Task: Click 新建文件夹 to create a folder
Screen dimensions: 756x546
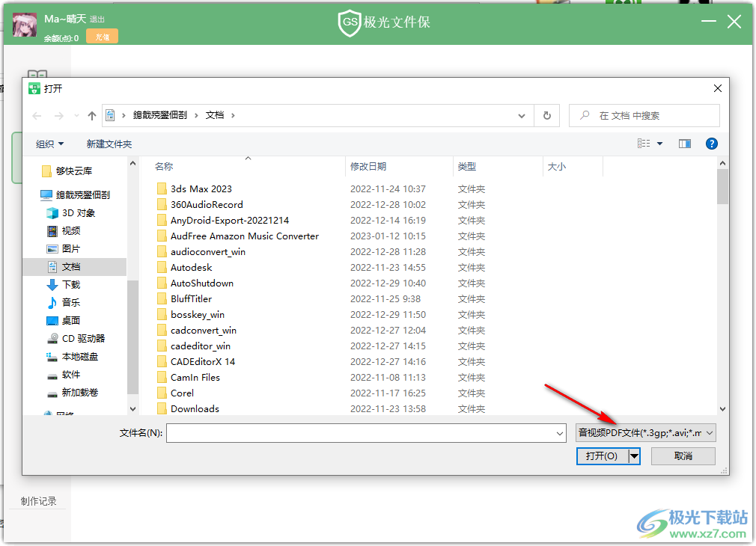Action: pos(109,143)
